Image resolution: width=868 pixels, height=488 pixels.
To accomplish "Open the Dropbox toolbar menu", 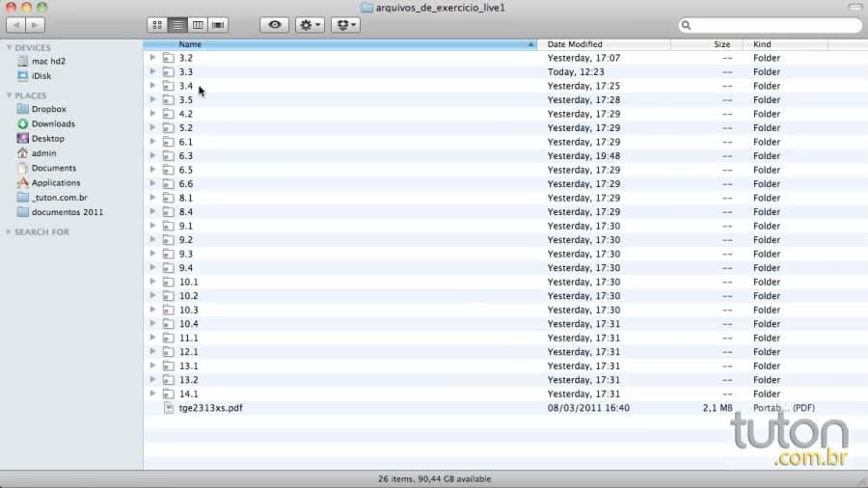I will 345,25.
